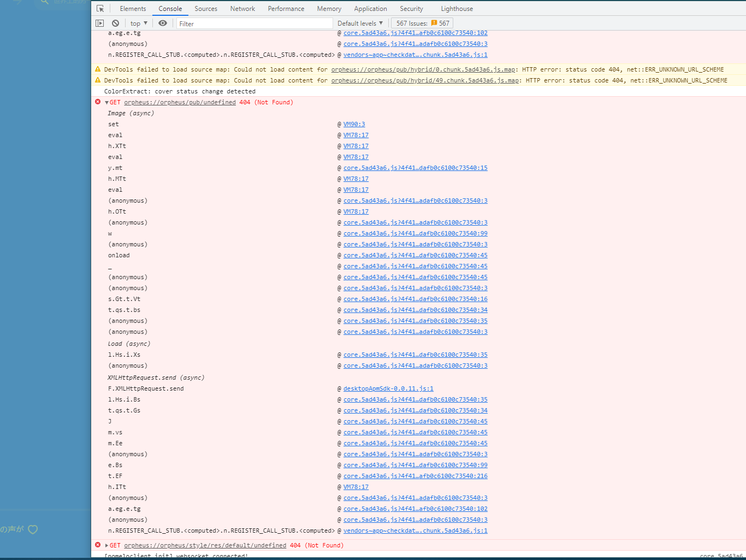Click inside the console Filter field
The height and width of the screenshot is (560, 746).
coord(254,23)
